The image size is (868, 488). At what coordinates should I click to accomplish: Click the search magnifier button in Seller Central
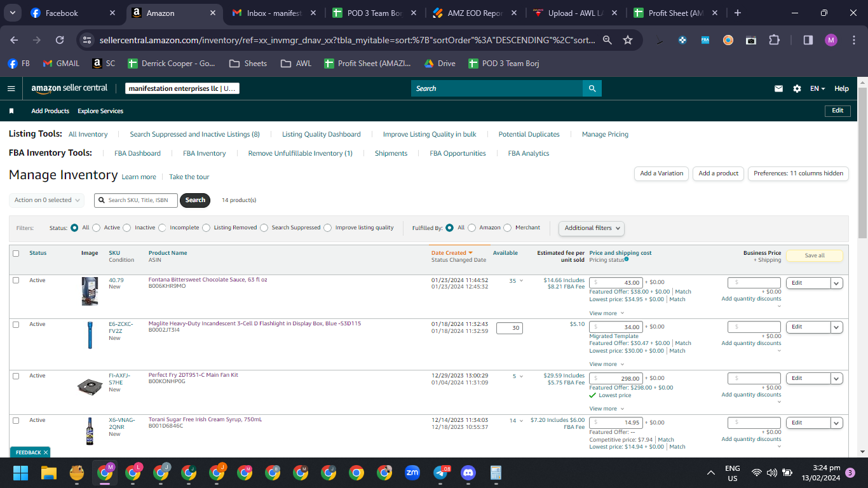click(x=592, y=88)
